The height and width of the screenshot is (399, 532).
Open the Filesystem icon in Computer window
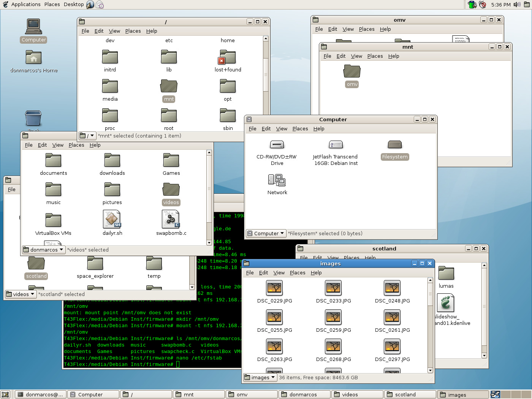pos(394,144)
